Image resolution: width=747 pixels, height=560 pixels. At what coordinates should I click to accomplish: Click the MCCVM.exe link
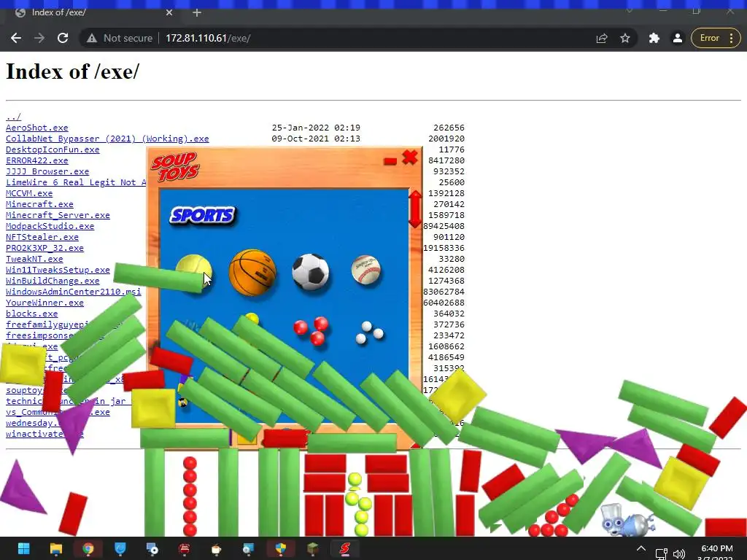(29, 193)
